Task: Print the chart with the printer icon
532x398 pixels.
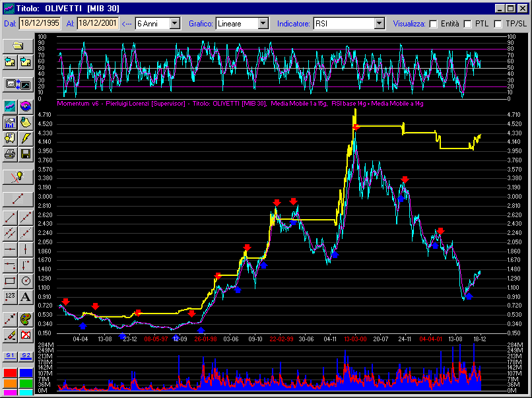Action: point(10,154)
